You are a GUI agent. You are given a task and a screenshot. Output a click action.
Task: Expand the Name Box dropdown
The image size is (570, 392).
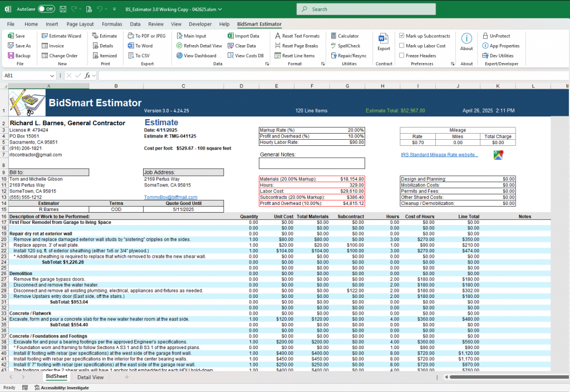pos(52,76)
